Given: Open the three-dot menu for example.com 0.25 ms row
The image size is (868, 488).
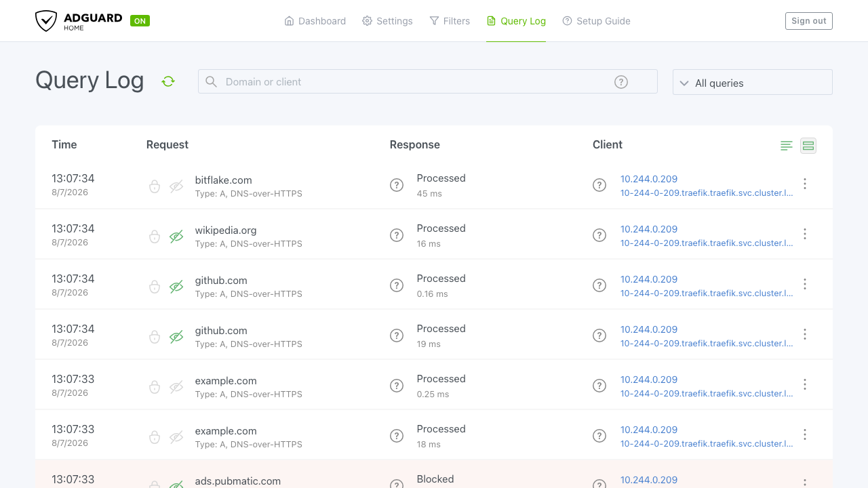Looking at the screenshot, I should pyautogui.click(x=805, y=384).
